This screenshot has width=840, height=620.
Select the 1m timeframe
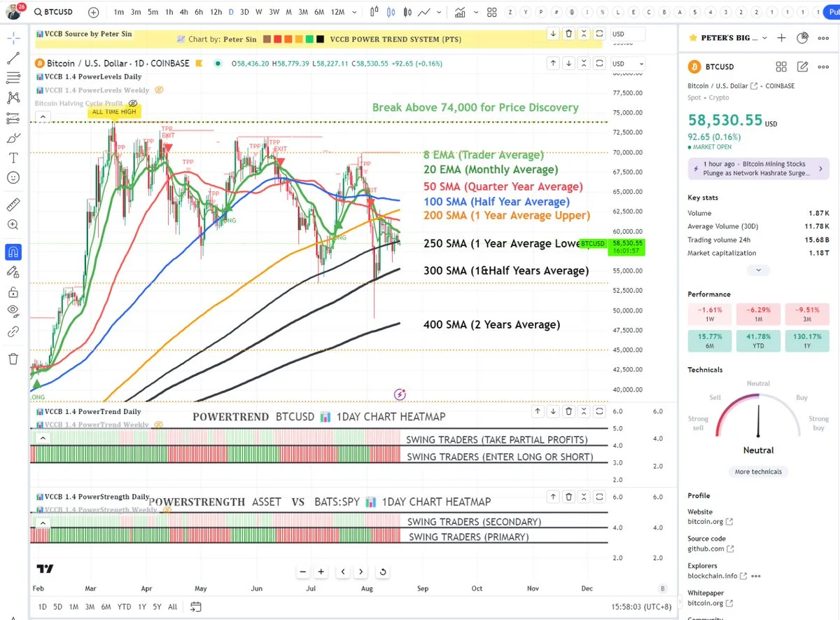[x=119, y=13]
